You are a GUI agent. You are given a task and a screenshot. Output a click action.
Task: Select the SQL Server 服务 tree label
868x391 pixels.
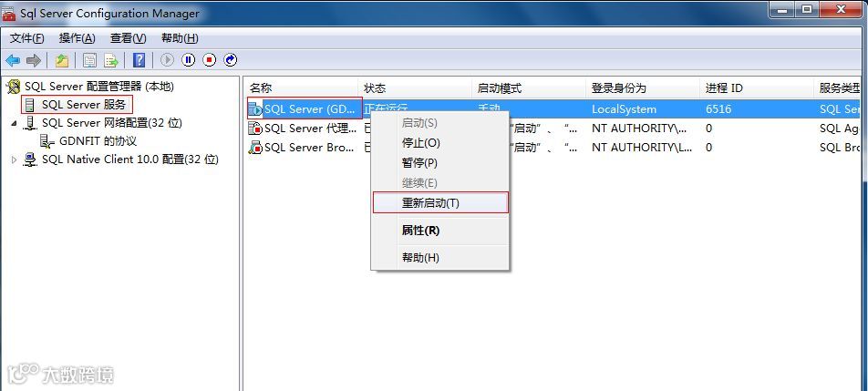(x=84, y=105)
